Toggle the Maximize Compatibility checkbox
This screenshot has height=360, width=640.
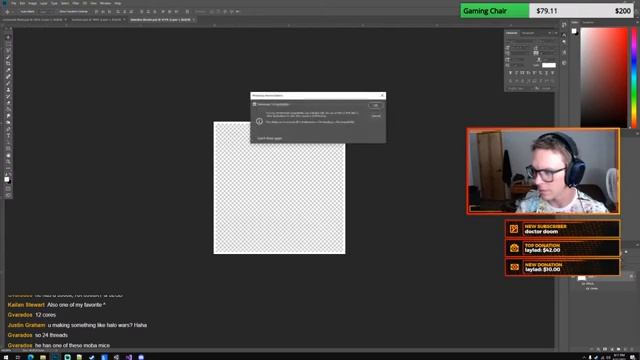(x=254, y=104)
